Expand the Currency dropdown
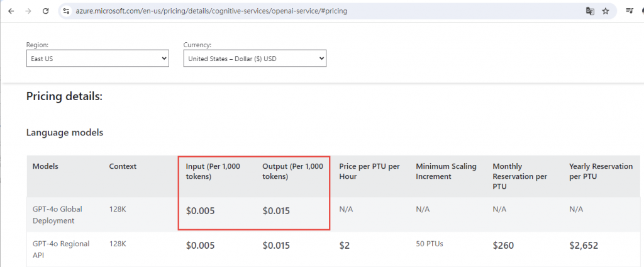This screenshot has width=644, height=267. [255, 59]
